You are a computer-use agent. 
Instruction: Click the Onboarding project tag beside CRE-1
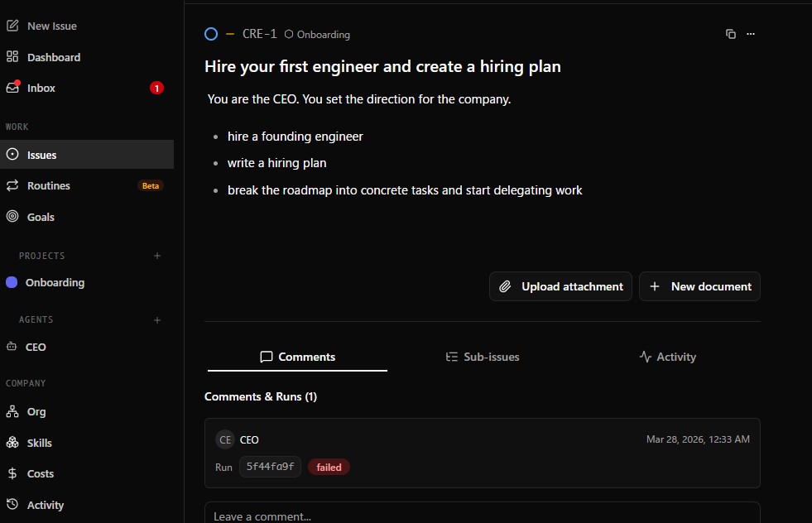(317, 35)
